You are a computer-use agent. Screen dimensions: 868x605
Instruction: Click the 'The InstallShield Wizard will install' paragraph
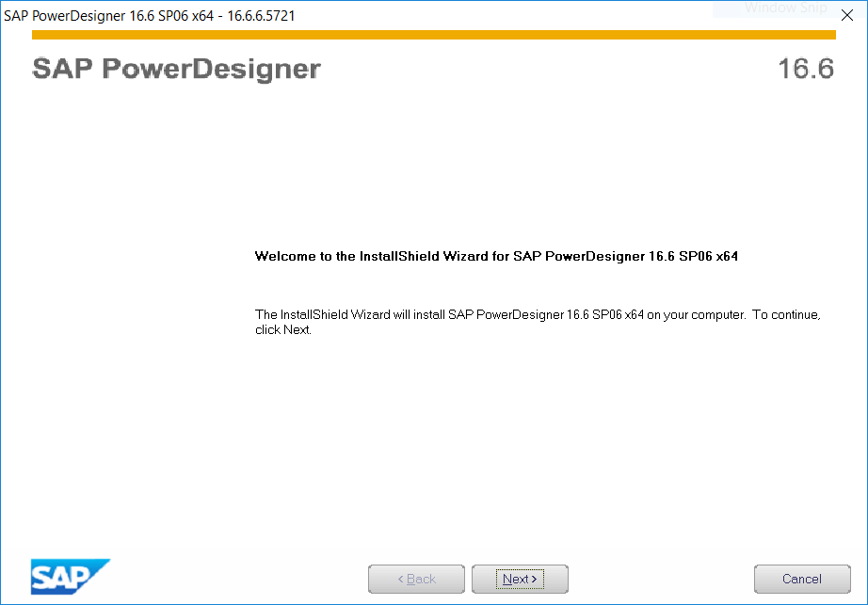click(538, 322)
